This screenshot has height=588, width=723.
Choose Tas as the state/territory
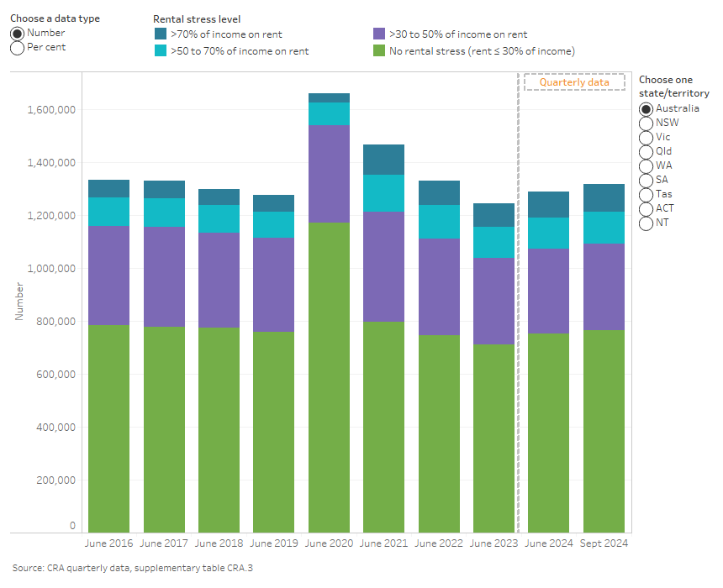coord(645,194)
